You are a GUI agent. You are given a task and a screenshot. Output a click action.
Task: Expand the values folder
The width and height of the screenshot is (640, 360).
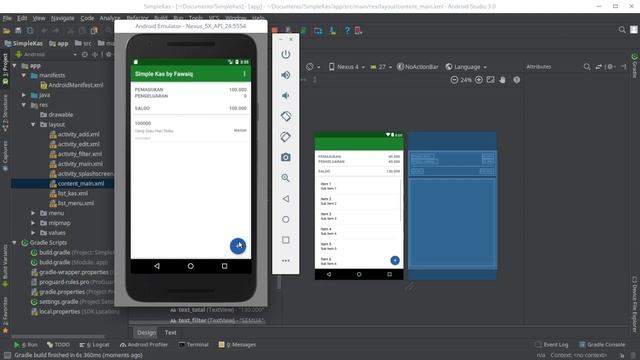pyautogui.click(x=33, y=233)
